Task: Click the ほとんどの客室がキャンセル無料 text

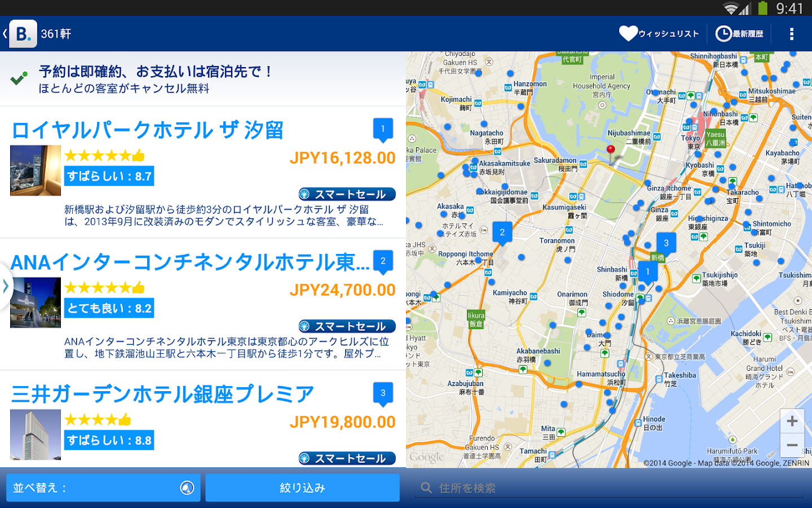Action: tap(124, 89)
